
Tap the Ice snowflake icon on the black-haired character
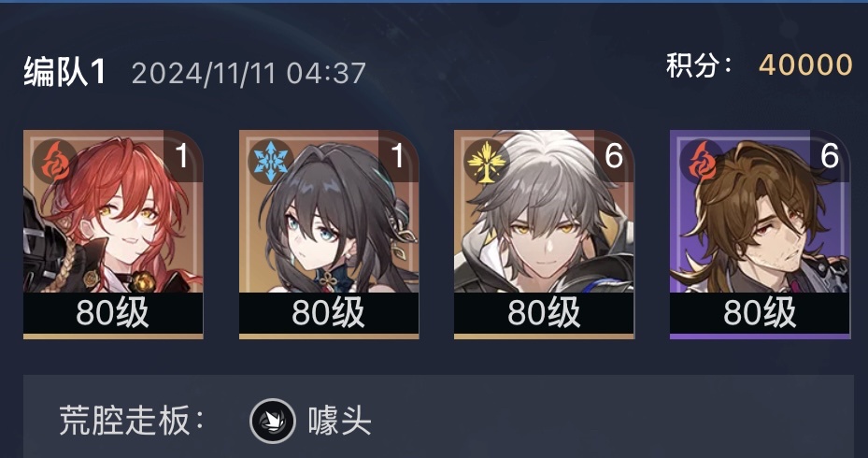pyautogui.click(x=270, y=161)
